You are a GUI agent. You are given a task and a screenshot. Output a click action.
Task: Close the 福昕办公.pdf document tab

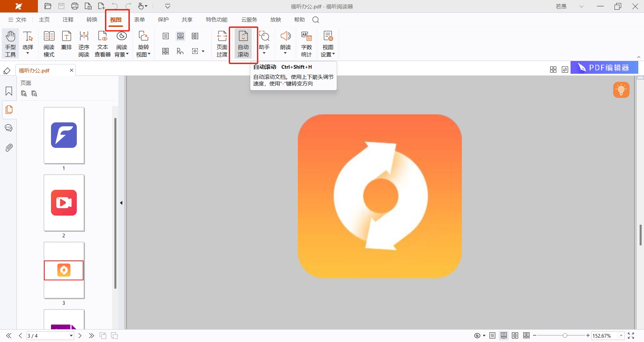(71, 70)
